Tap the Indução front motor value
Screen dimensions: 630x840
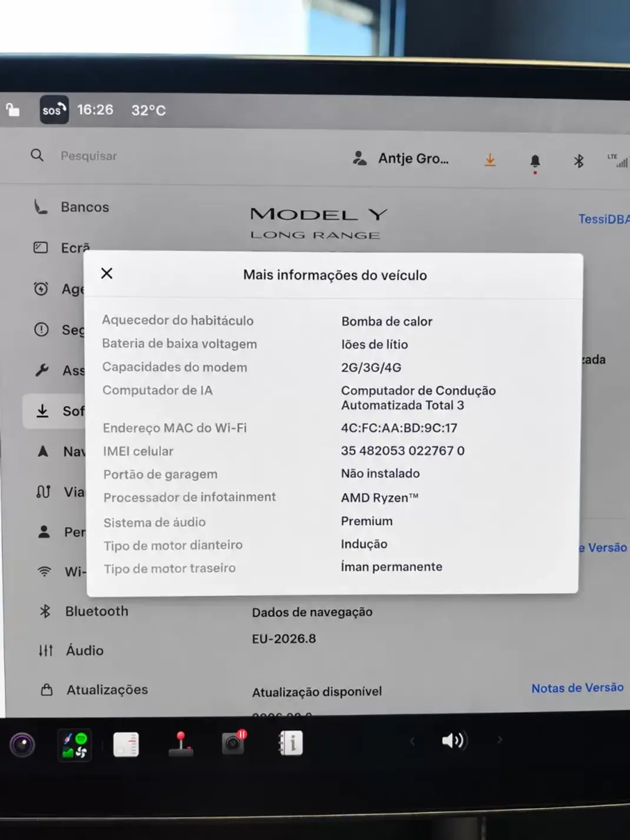click(364, 544)
